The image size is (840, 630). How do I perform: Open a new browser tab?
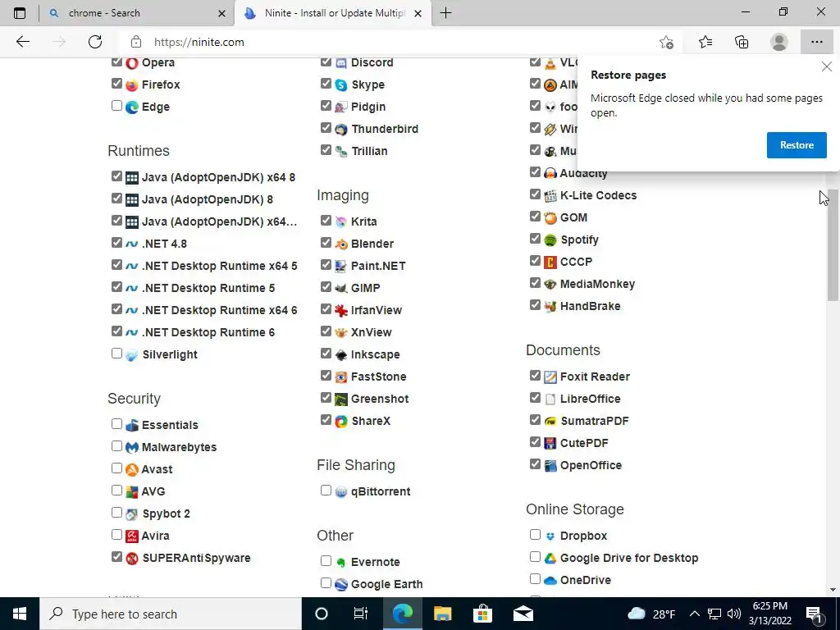point(445,13)
